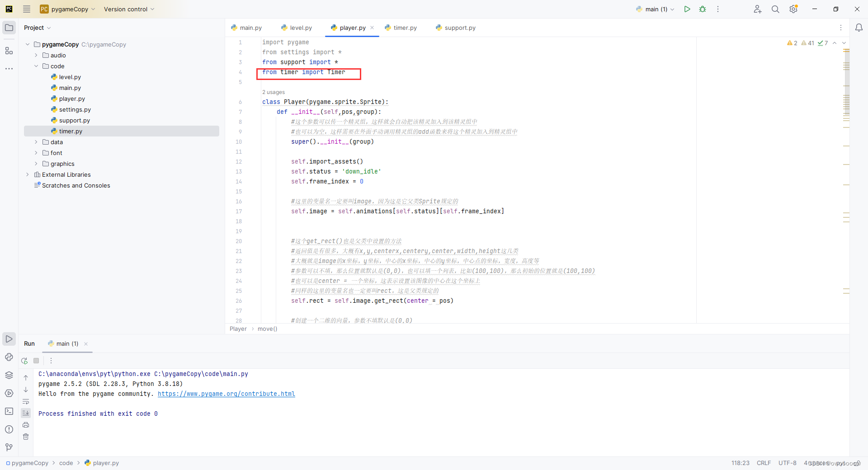Open warnings inspection widget

pyautogui.click(x=807, y=43)
